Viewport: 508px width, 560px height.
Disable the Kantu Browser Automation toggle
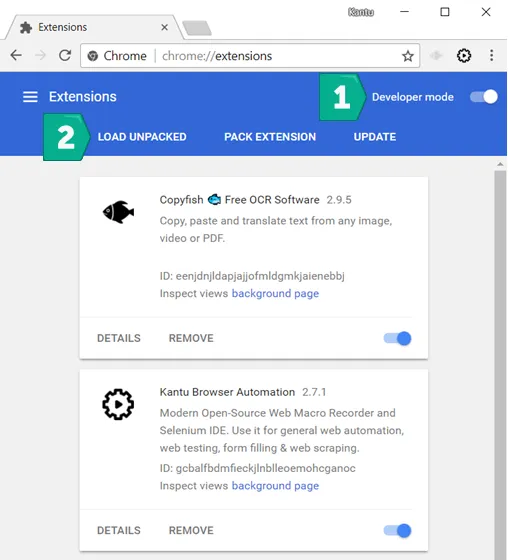[397, 531]
